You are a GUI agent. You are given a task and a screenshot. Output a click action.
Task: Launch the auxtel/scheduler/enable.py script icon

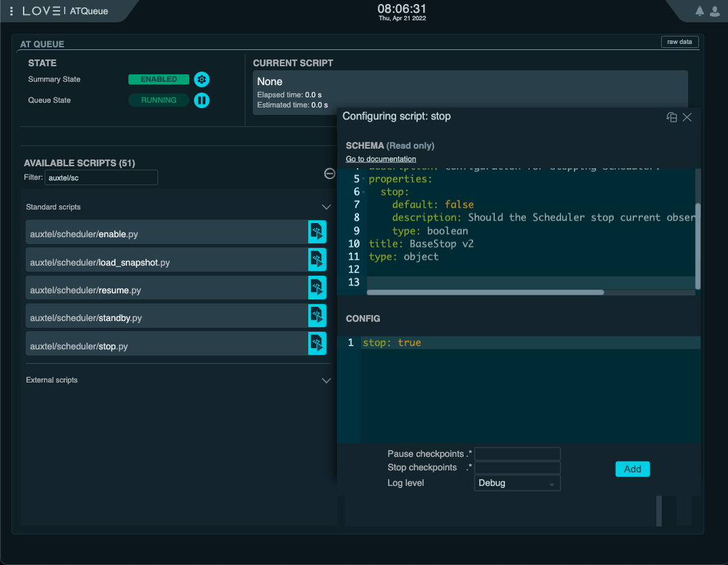pos(317,232)
